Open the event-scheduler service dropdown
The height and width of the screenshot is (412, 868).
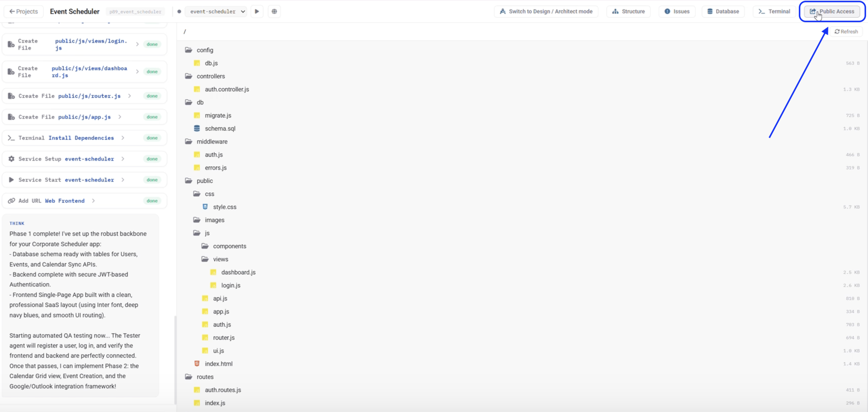click(x=216, y=12)
